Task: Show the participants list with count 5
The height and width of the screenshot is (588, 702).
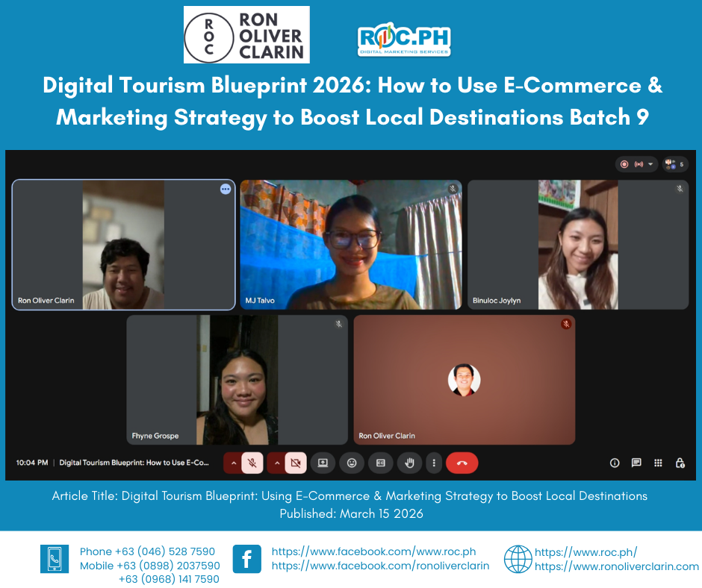Action: pos(674,164)
